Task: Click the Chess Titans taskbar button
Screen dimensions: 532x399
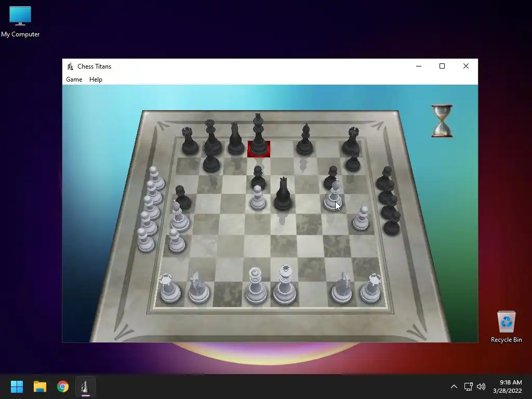Action: pyautogui.click(x=86, y=387)
